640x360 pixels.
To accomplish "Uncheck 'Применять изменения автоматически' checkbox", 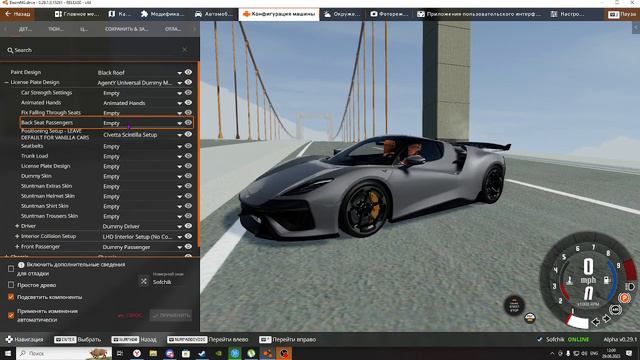I will coord(11,315).
